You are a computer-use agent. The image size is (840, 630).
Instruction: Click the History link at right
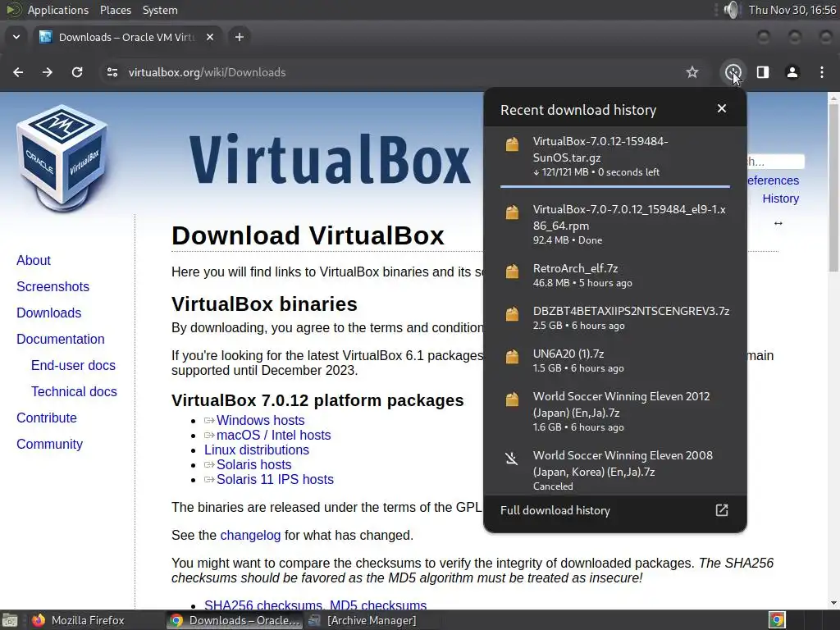(x=781, y=199)
